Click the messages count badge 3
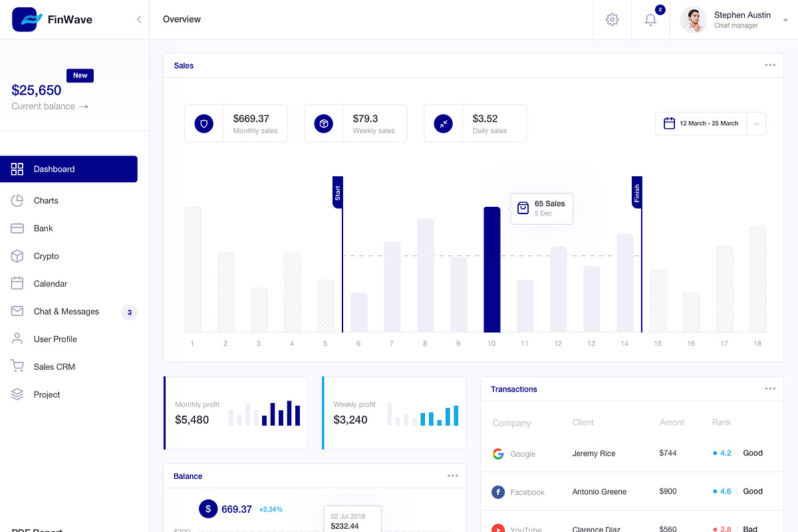Screen dimensions: 798x532 click(x=129, y=312)
